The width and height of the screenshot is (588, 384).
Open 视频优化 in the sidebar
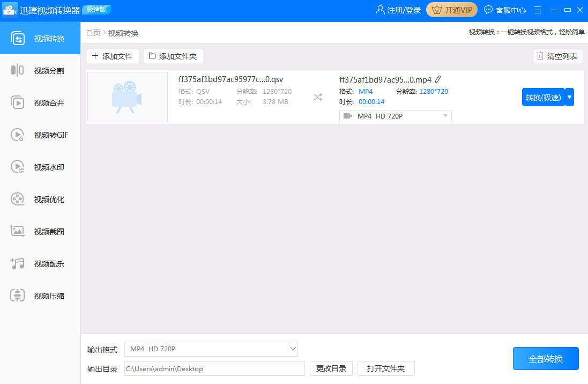40,200
